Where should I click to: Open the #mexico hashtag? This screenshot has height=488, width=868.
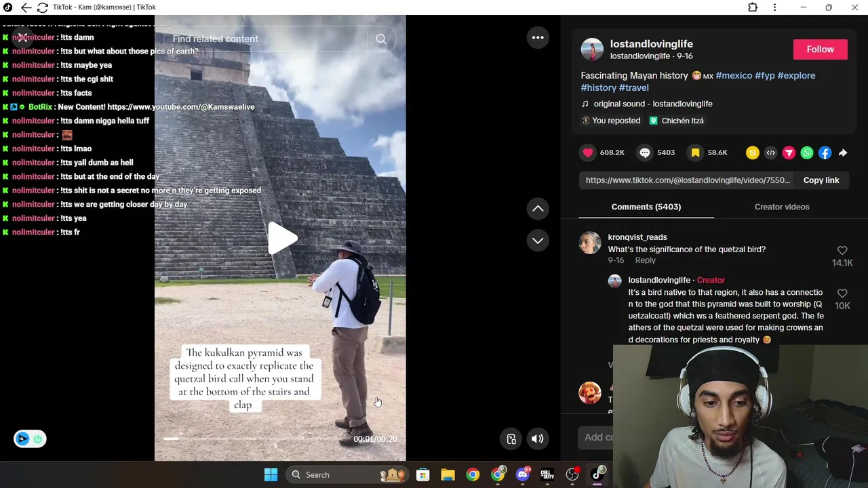734,75
